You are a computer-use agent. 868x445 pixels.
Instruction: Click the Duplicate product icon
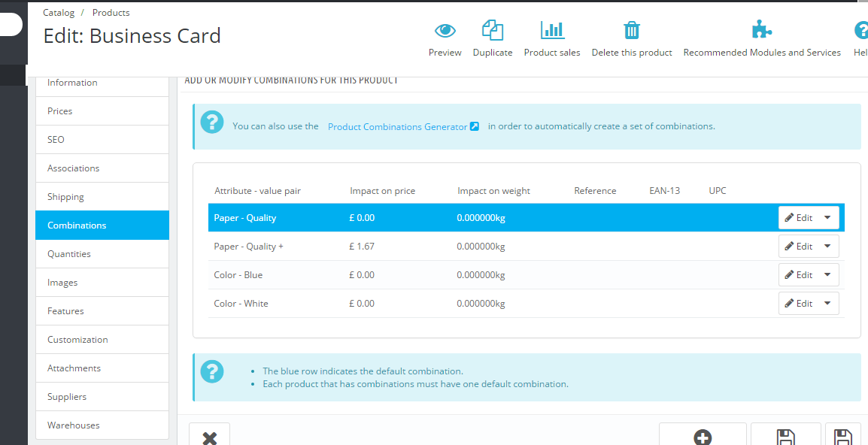[493, 30]
